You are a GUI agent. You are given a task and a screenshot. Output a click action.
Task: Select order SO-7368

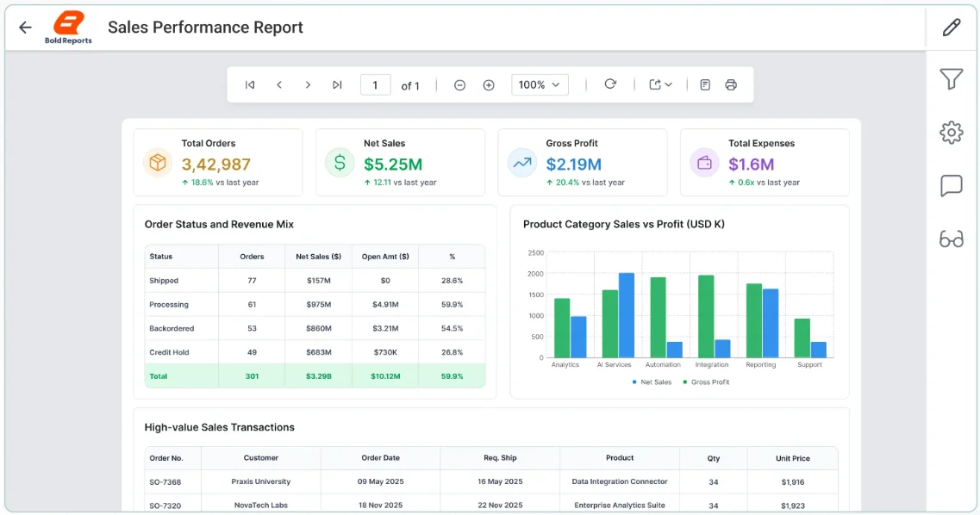pyautogui.click(x=165, y=482)
